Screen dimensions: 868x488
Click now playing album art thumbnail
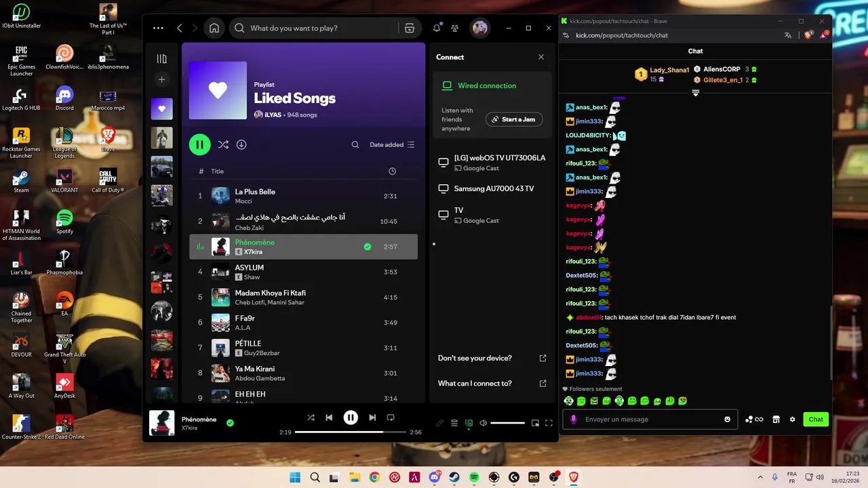point(161,423)
